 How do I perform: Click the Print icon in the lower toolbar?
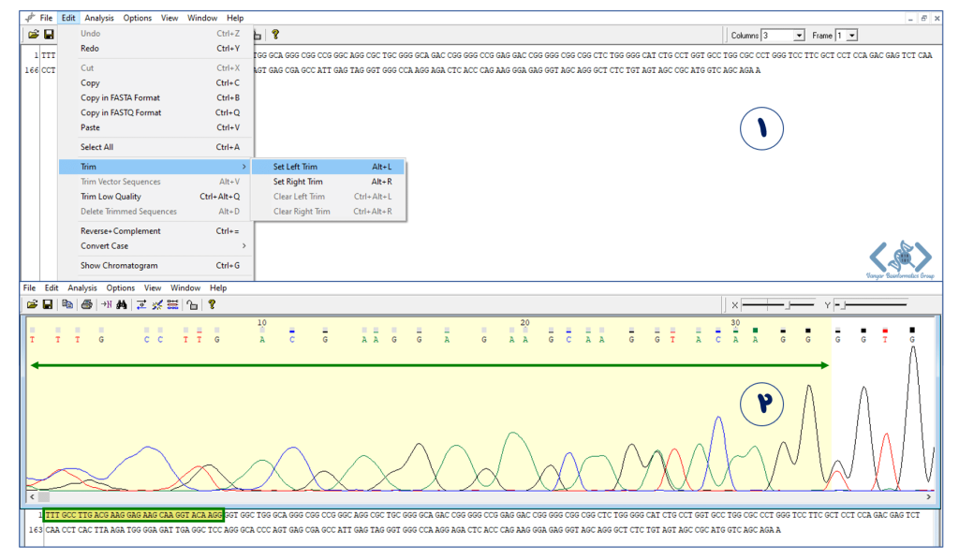[x=87, y=304]
